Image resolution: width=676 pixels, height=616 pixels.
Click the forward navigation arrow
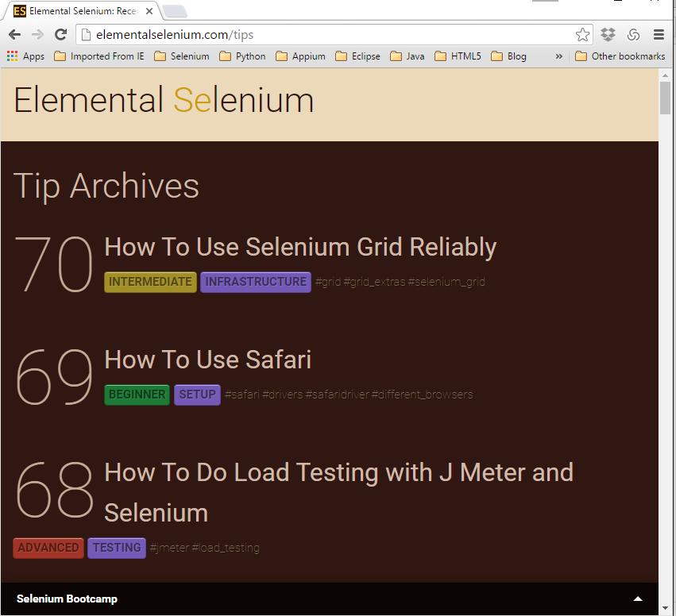(x=37, y=34)
